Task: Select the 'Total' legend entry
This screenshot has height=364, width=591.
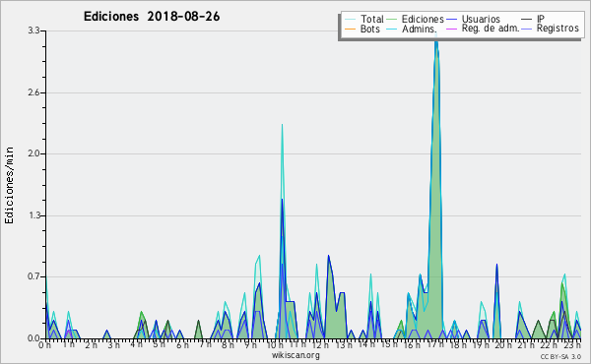Action: click(364, 19)
